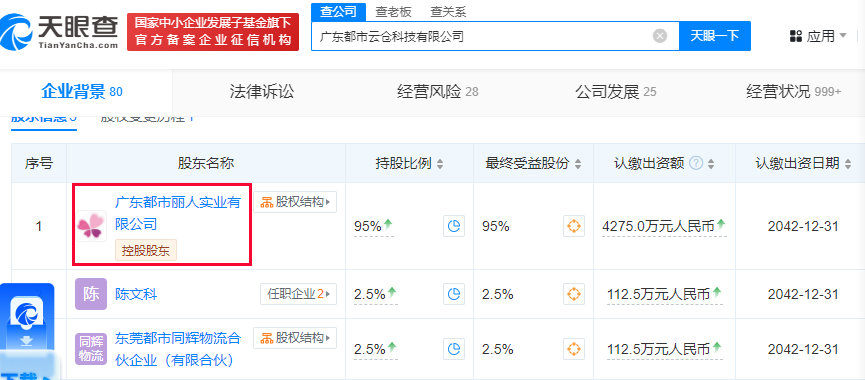This screenshot has height=380, width=865.
Task: Open 法律诉讼 tab
Action: (x=261, y=92)
